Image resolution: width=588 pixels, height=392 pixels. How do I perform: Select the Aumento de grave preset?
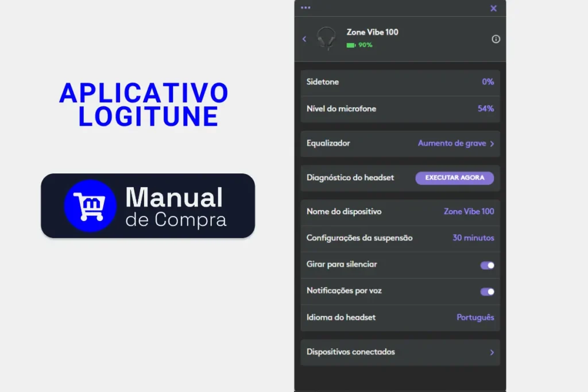coord(452,143)
